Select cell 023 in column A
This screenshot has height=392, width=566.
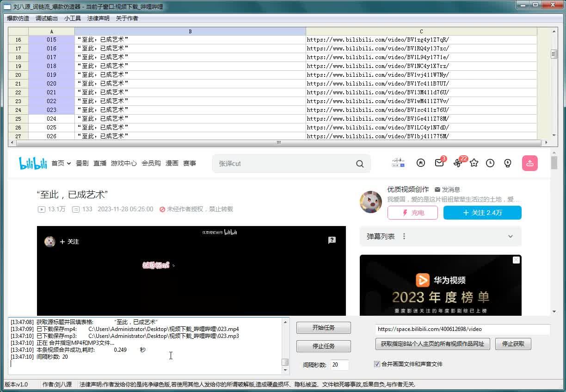(x=51, y=110)
